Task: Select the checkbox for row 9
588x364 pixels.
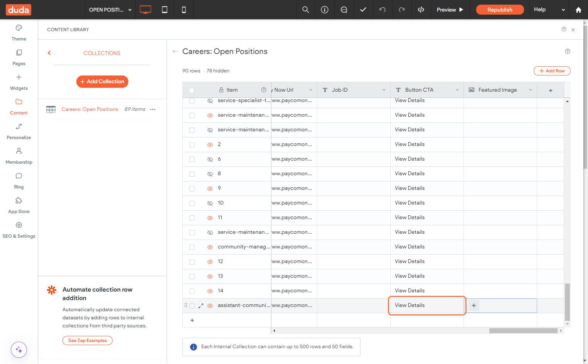Action: click(192, 189)
